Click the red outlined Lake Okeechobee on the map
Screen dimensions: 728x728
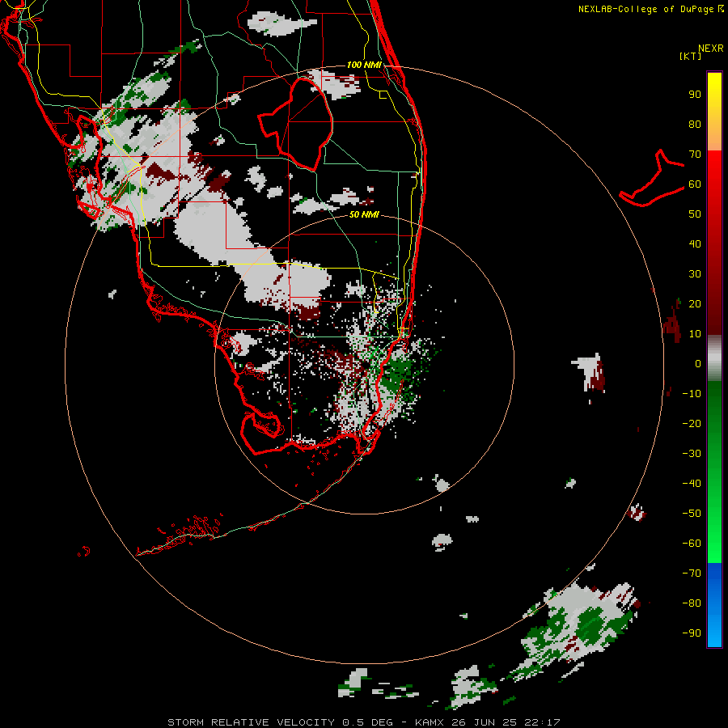(297, 125)
